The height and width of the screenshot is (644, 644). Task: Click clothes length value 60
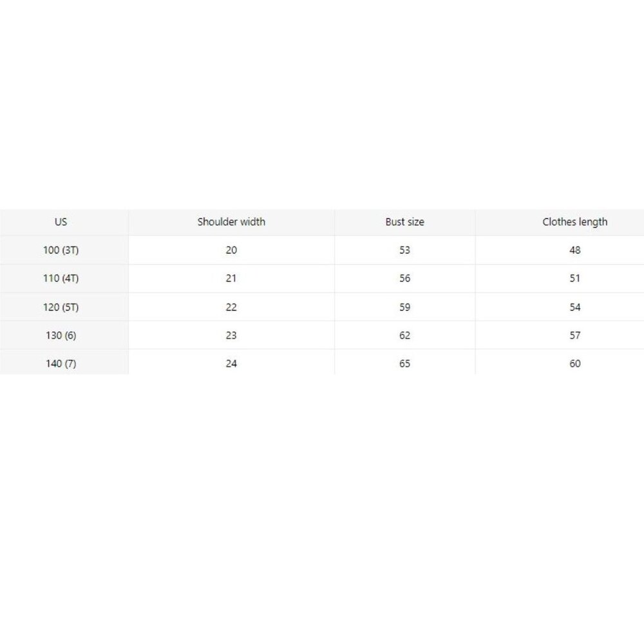(x=575, y=364)
